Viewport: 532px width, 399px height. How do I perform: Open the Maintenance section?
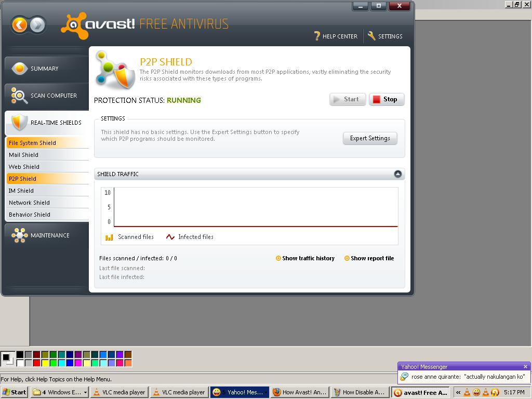click(47, 235)
